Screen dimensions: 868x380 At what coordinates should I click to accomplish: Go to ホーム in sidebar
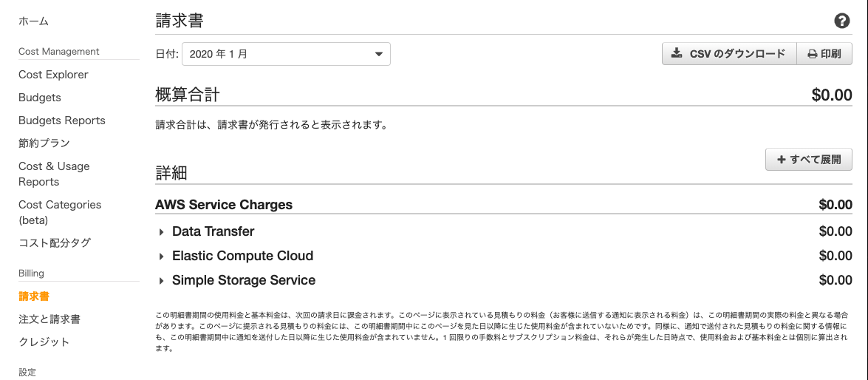(34, 21)
